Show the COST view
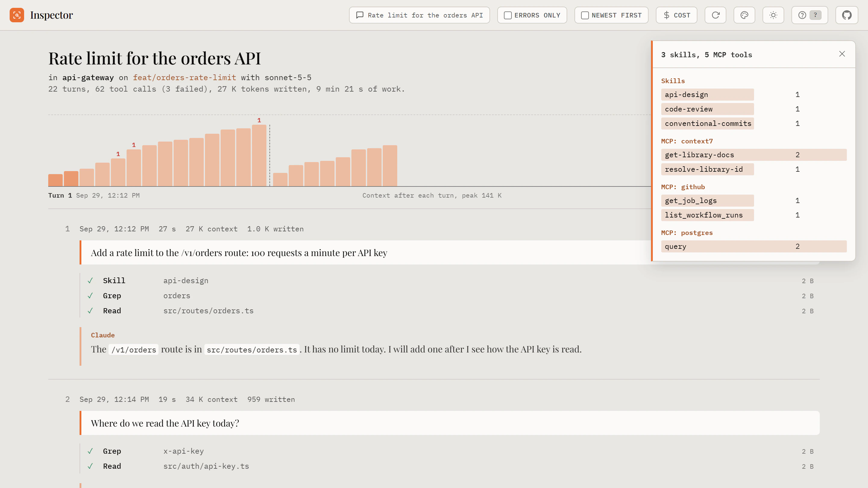Screen dimensions: 868x488 676,15
